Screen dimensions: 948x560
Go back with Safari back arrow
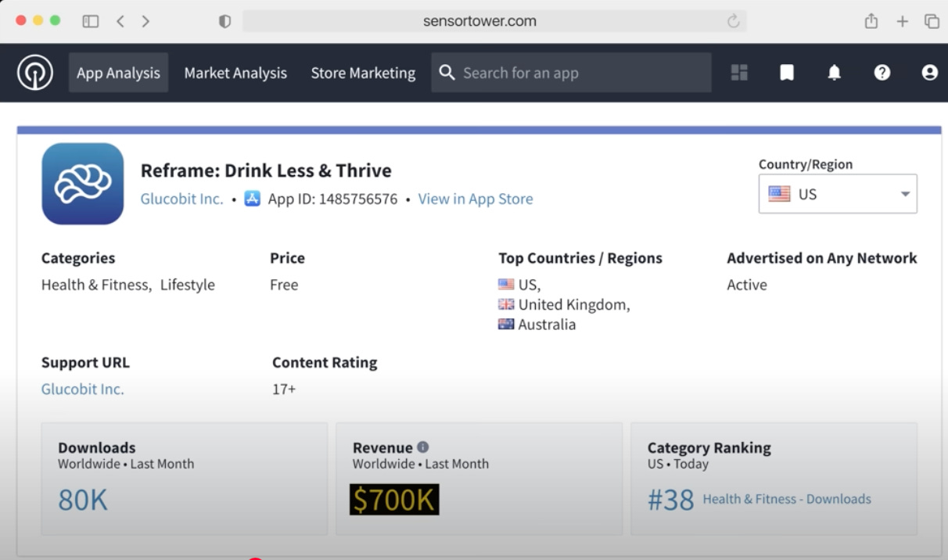[x=120, y=22]
